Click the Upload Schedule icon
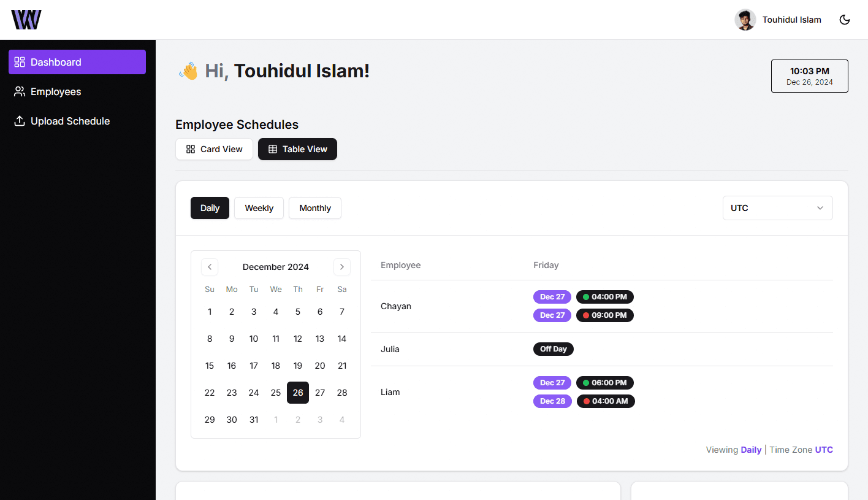This screenshot has height=500, width=868. (x=18, y=121)
